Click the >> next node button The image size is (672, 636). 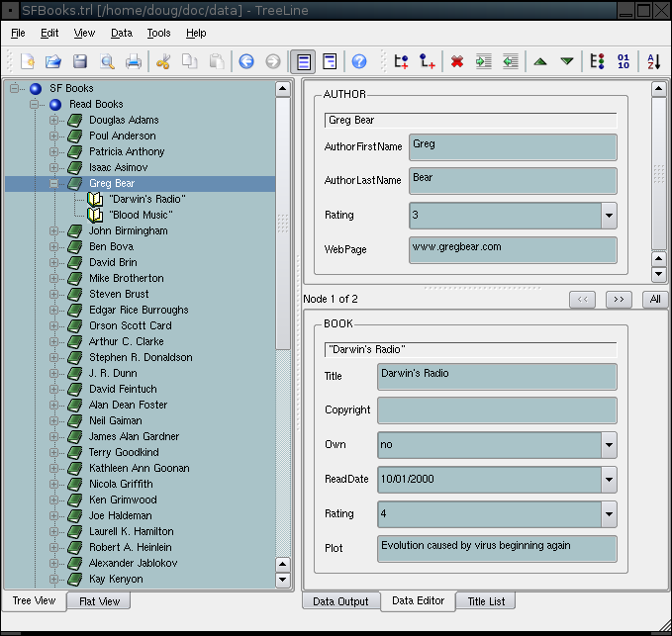619,300
